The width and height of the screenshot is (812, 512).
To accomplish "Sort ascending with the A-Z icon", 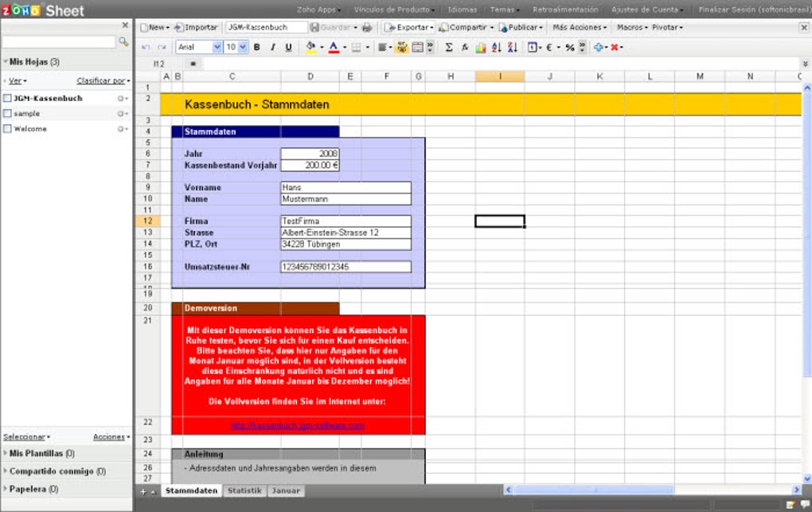I will tap(495, 47).
